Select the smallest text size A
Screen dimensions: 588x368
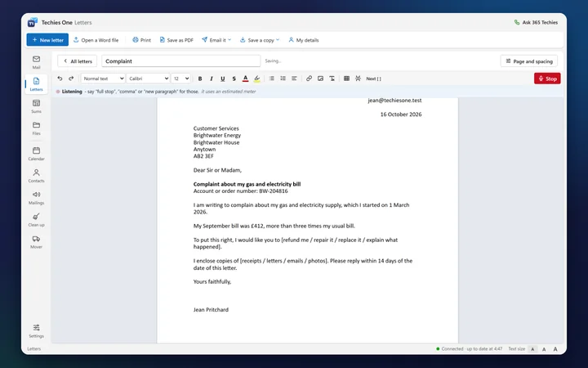tap(532, 349)
